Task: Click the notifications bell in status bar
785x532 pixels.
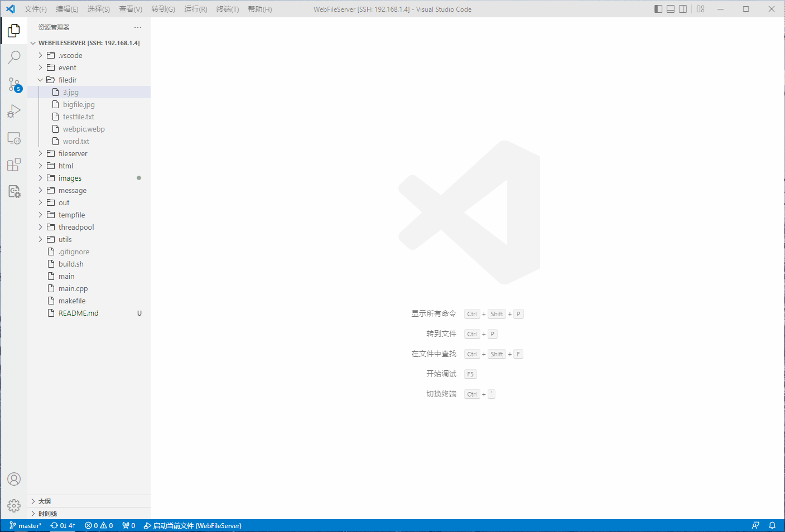Action: coord(772,525)
